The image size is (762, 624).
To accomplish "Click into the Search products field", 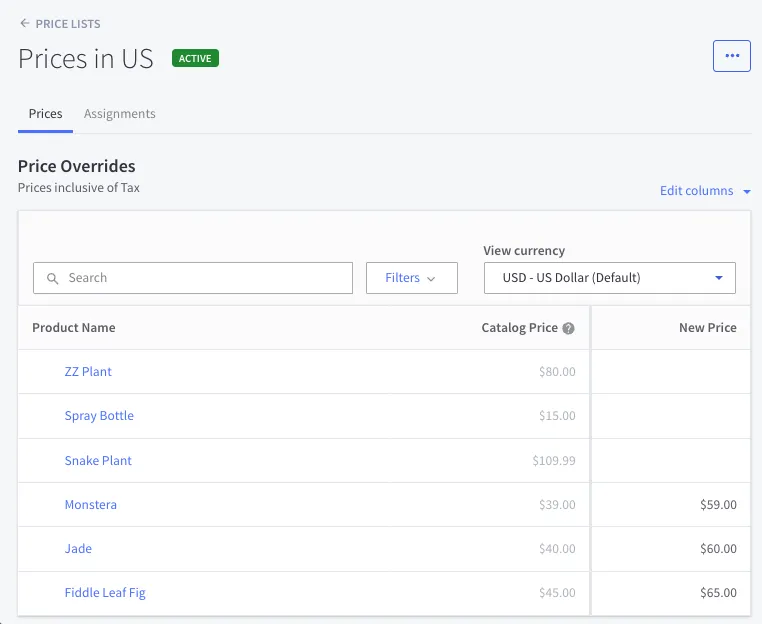I will point(193,278).
